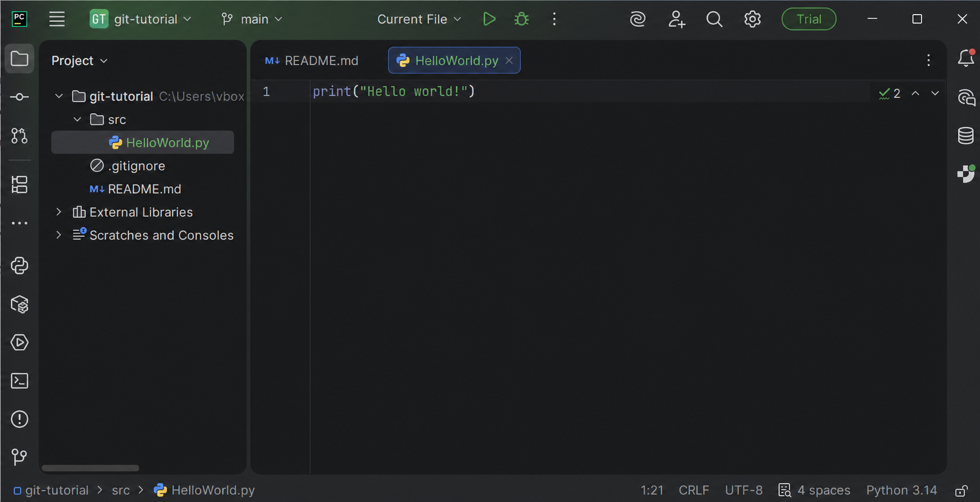
Task: Open the Git tool window
Action: coord(20,457)
